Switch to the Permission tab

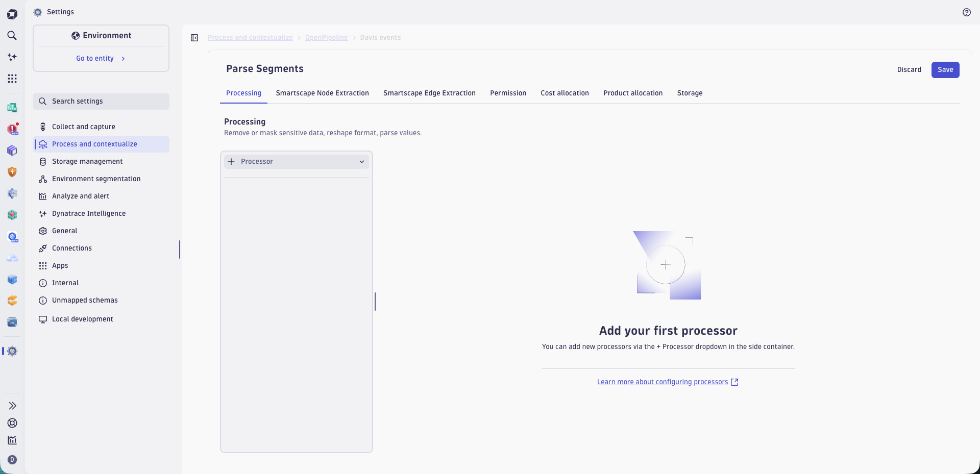point(508,93)
